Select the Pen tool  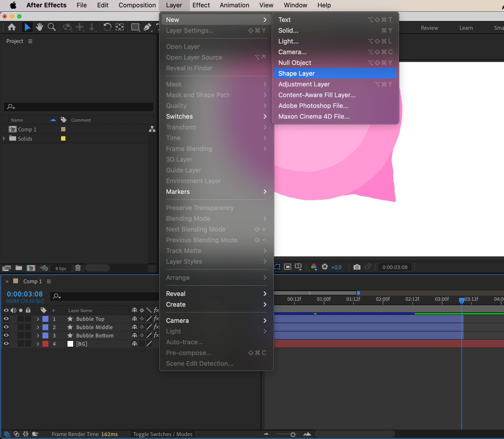[x=147, y=27]
